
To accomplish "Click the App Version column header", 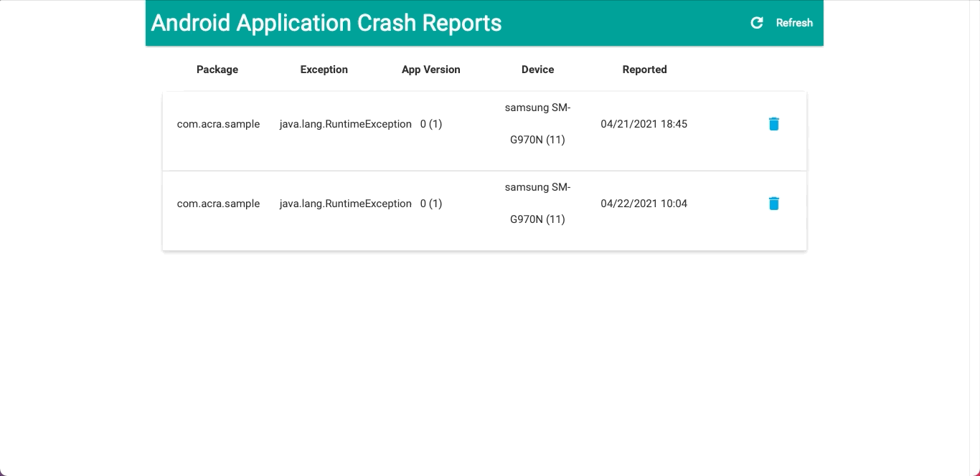I will click(x=431, y=70).
